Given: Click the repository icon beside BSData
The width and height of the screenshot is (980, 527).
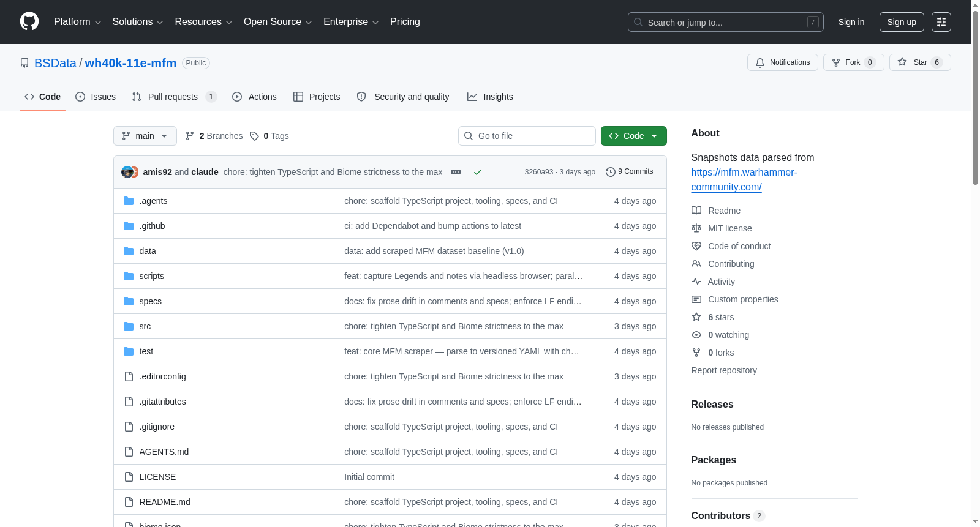Looking at the screenshot, I should (x=24, y=63).
